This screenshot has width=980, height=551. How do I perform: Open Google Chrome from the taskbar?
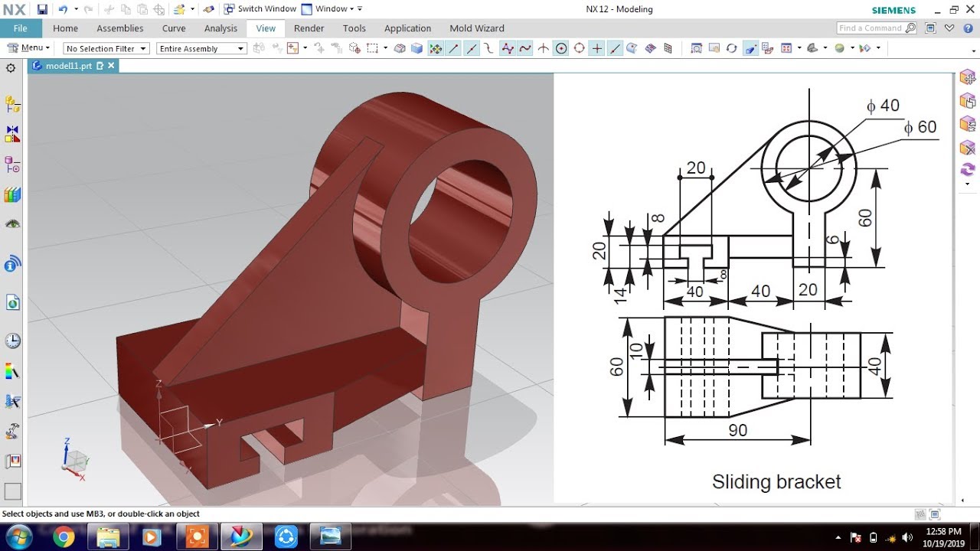coord(64,537)
